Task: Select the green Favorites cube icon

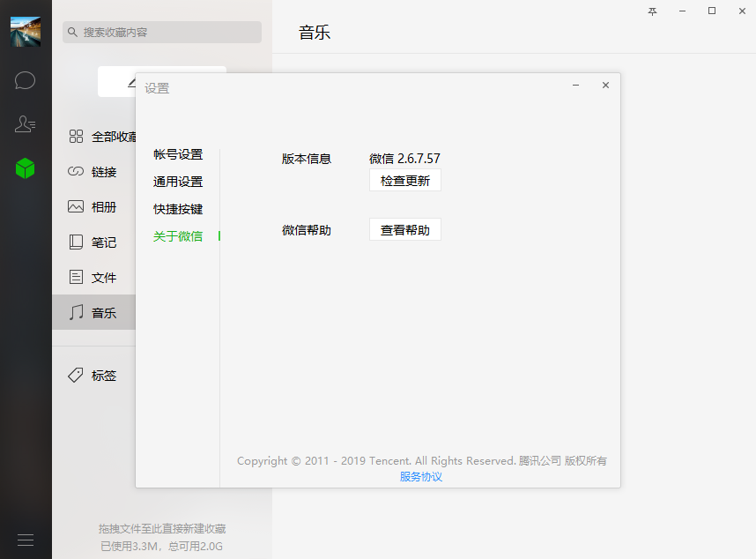Action: pyautogui.click(x=25, y=168)
